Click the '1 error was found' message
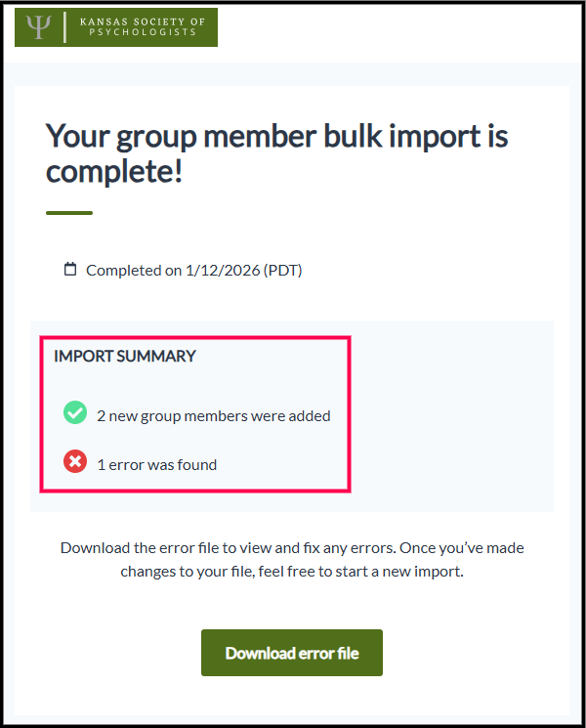 156,464
